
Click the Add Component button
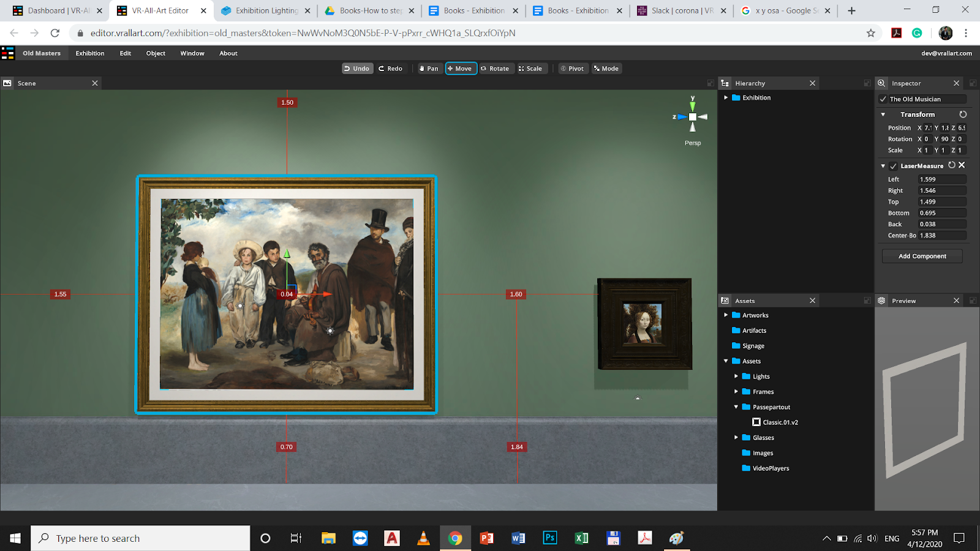pos(922,257)
